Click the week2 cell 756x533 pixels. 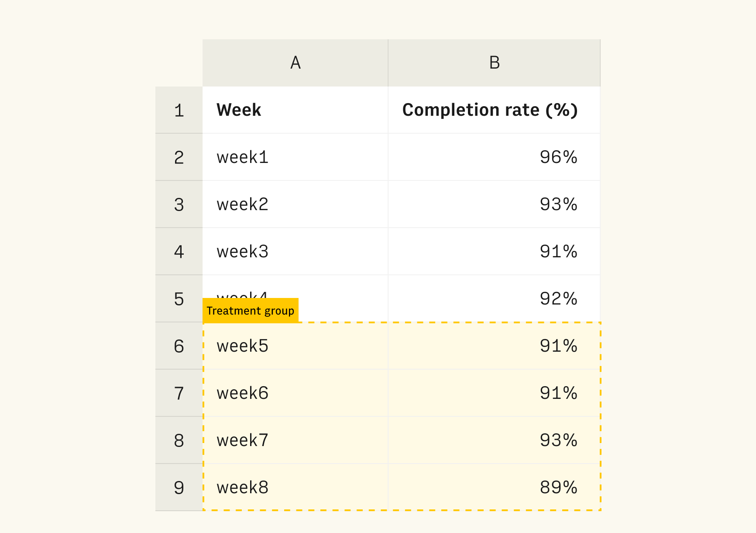point(295,204)
